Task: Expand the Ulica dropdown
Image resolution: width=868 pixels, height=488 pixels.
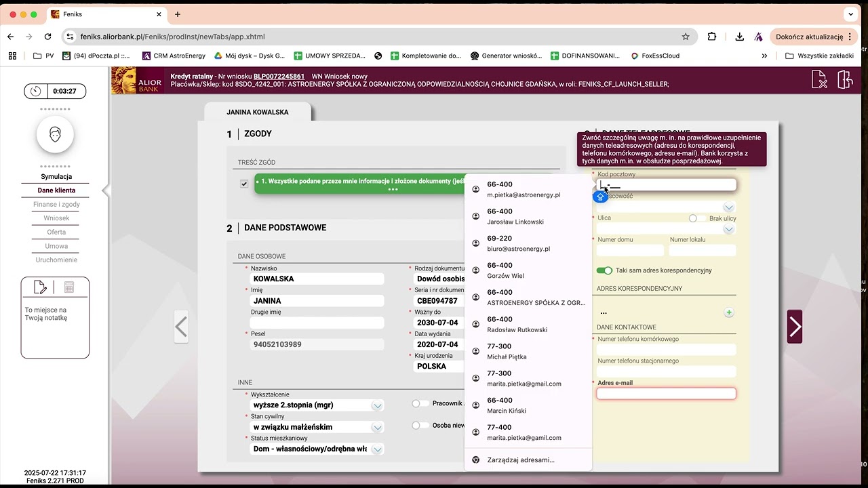Action: coord(729,229)
